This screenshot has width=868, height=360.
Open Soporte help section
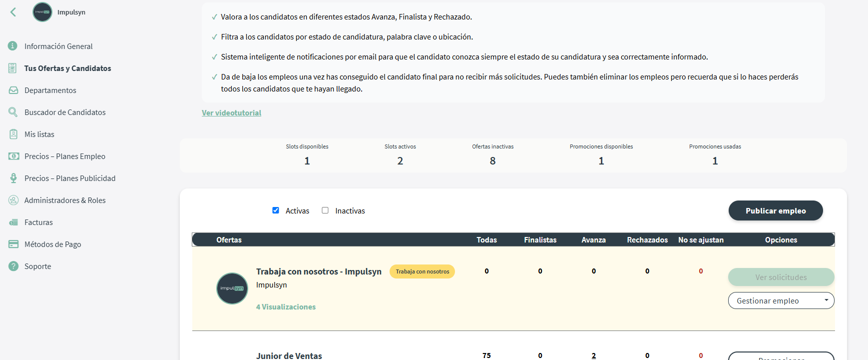(38, 266)
